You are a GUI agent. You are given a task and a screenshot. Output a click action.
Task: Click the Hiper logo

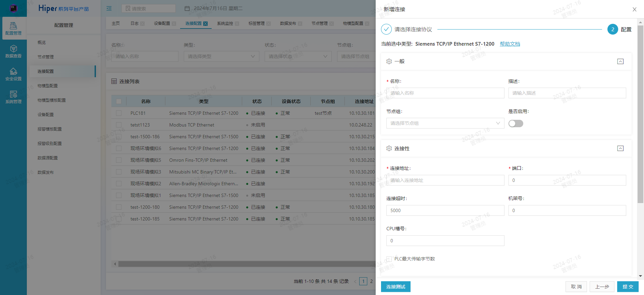(x=64, y=8)
